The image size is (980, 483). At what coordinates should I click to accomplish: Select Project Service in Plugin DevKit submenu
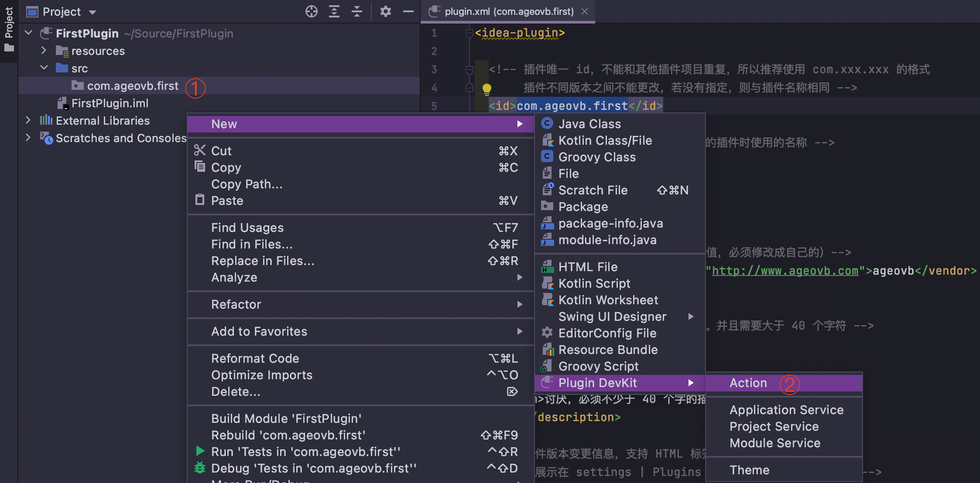[784, 426]
